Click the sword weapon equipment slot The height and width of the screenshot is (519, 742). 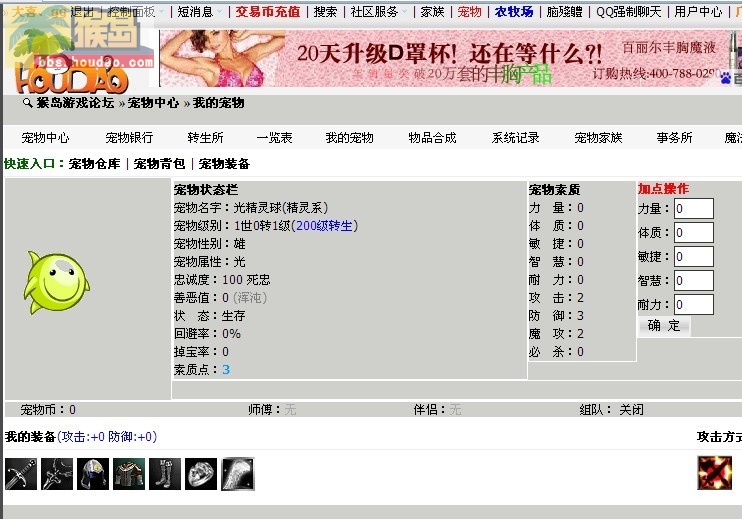pyautogui.click(x=21, y=474)
